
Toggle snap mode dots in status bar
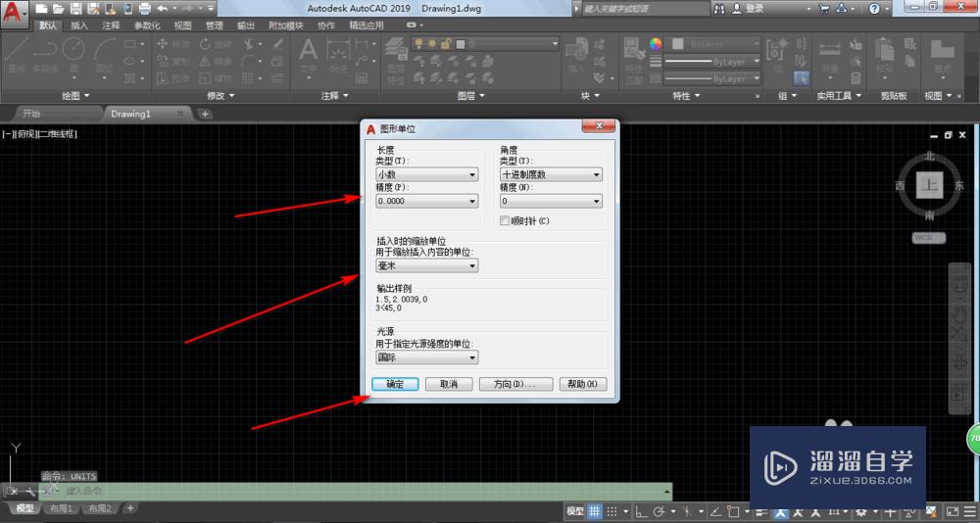point(612,511)
